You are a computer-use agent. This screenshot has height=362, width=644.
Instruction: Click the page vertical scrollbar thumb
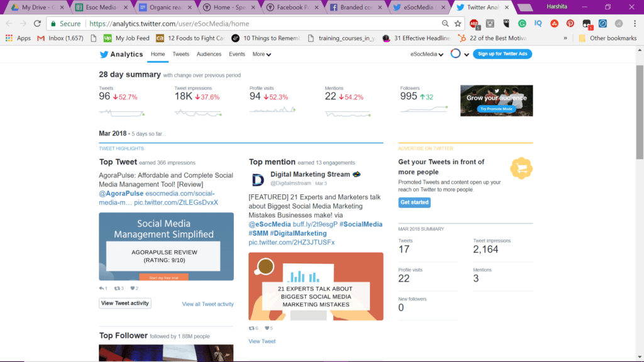(640, 112)
